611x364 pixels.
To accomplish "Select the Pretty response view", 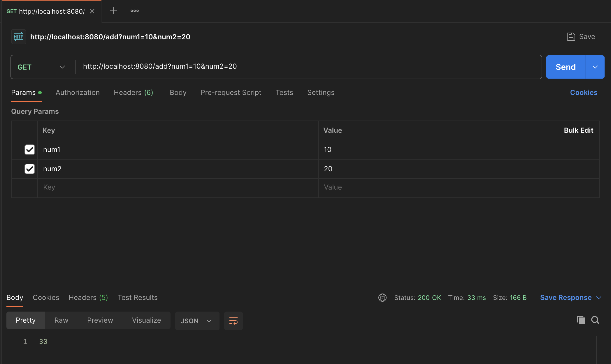I will pos(26,320).
